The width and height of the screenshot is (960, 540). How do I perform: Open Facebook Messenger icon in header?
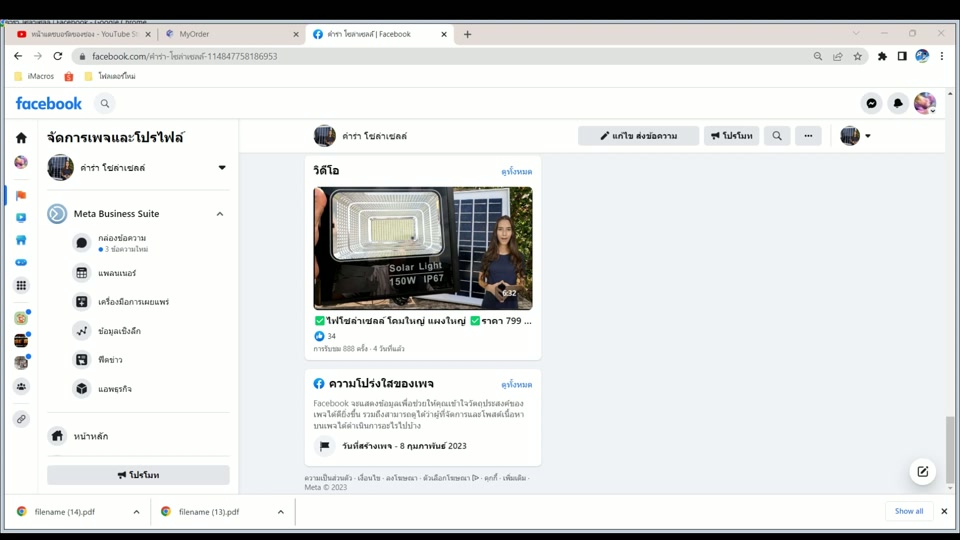click(x=872, y=103)
